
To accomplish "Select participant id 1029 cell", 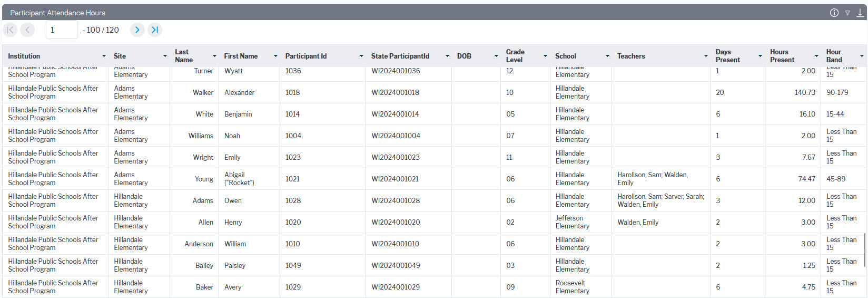I will [x=323, y=287].
